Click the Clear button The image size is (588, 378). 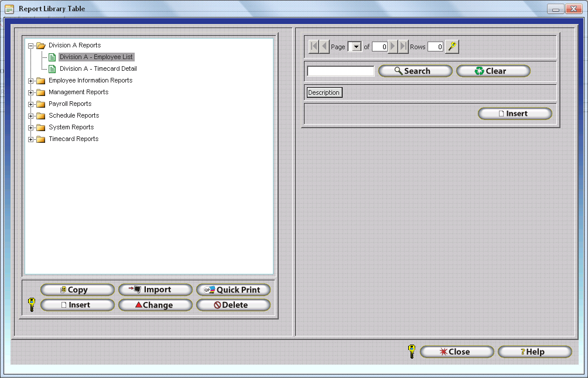pyautogui.click(x=493, y=71)
